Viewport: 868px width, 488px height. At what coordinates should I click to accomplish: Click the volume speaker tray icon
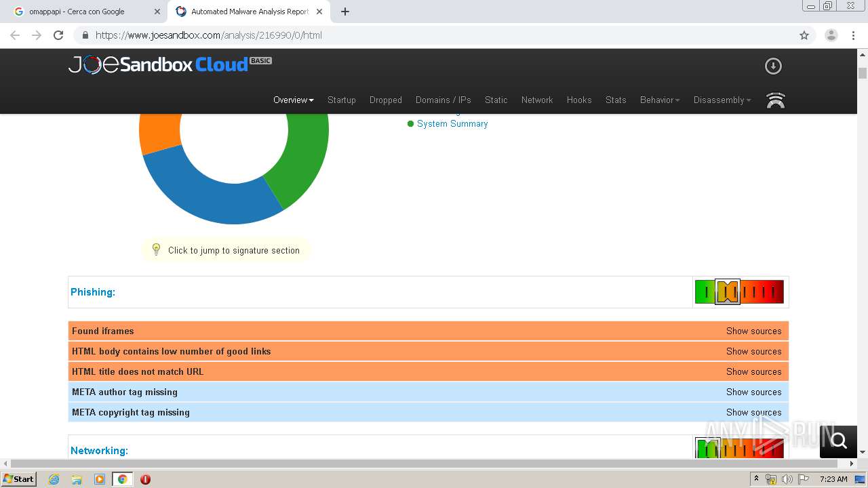point(787,479)
